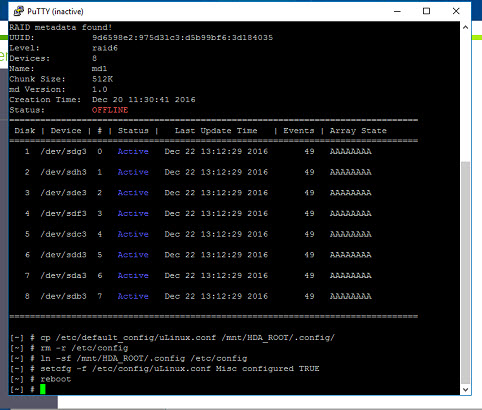Close the PuTTY (inactive) window
The image size is (482, 410).
pyautogui.click(x=456, y=11)
